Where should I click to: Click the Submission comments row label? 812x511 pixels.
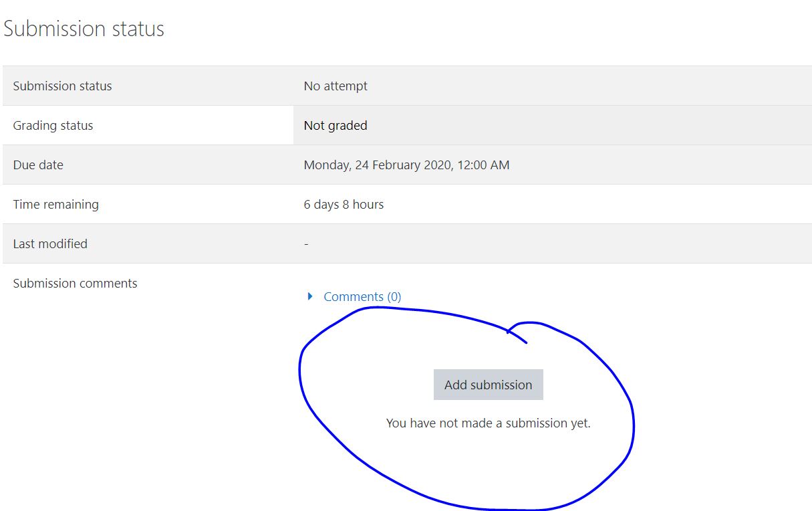pos(75,283)
